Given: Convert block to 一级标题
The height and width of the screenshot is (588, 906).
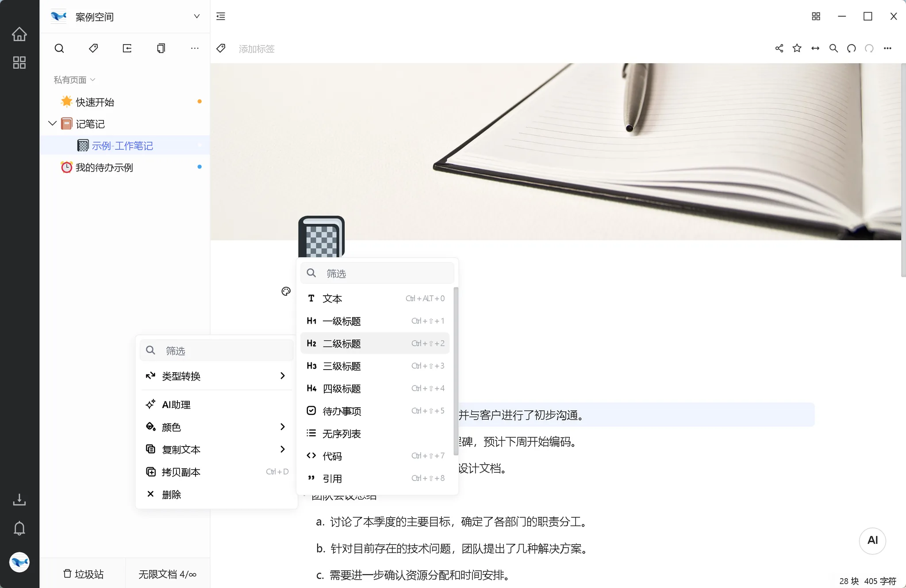Looking at the screenshot, I should 375,321.
